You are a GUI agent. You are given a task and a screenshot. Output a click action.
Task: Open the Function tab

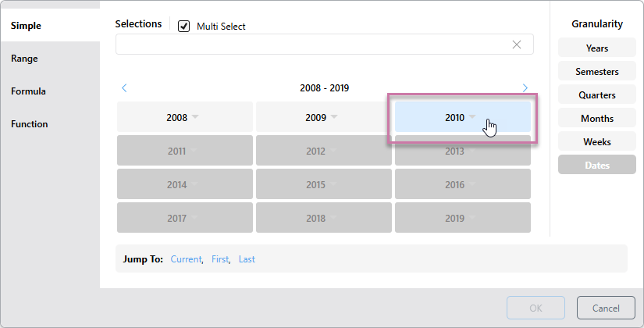coord(29,124)
